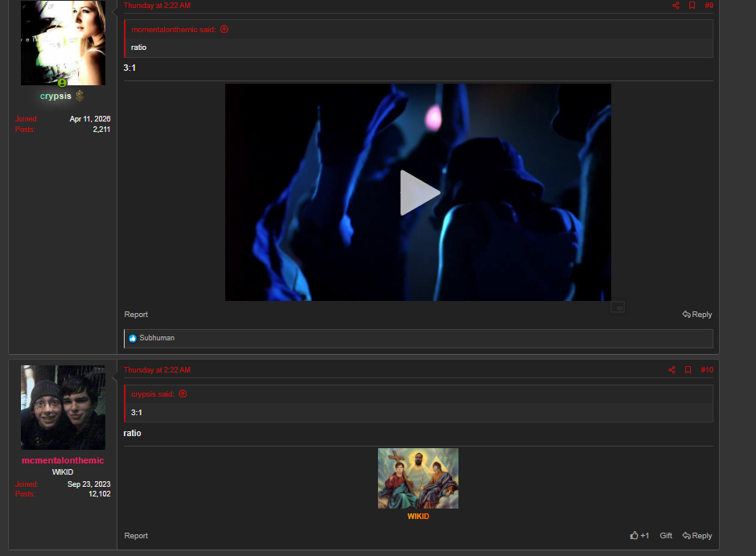
Task: Open permalink #10
Action: [x=707, y=370]
